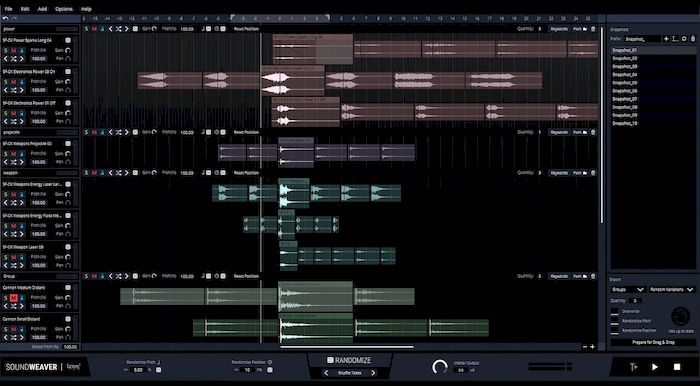The width and height of the screenshot is (700, 386).
Task: Select previous randomize mode with left arrow
Action: tap(326, 373)
